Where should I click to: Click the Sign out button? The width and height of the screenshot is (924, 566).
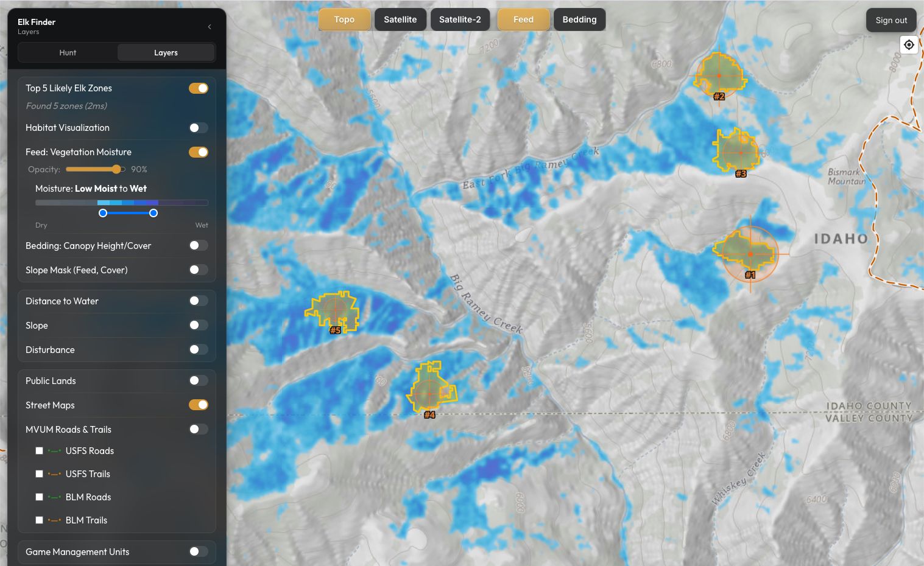(x=891, y=20)
